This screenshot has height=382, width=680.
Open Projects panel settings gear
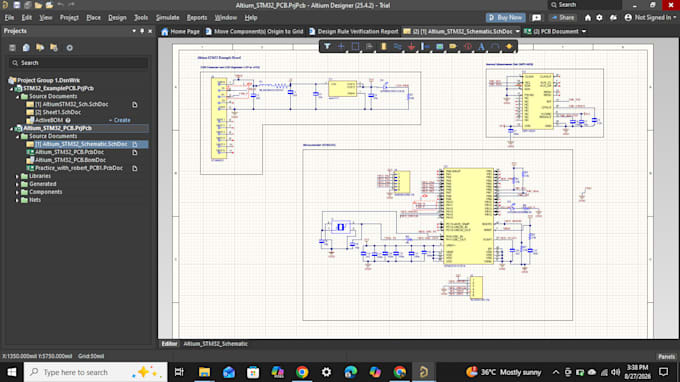pos(69,48)
